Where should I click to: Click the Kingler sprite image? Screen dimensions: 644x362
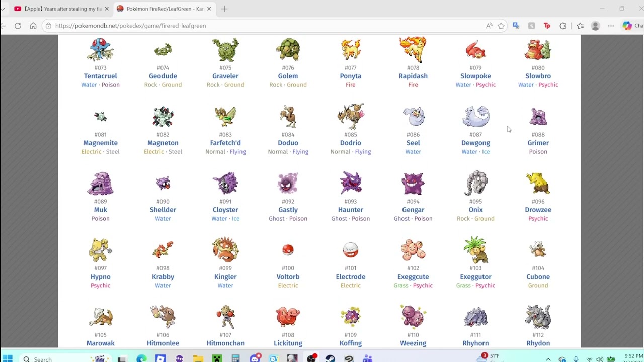[225, 250]
